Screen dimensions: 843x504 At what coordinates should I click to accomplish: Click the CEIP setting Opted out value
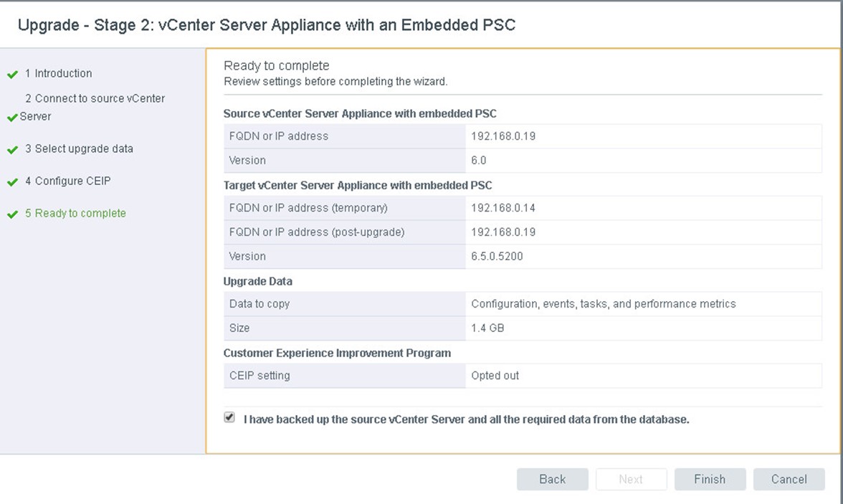pyautogui.click(x=495, y=376)
